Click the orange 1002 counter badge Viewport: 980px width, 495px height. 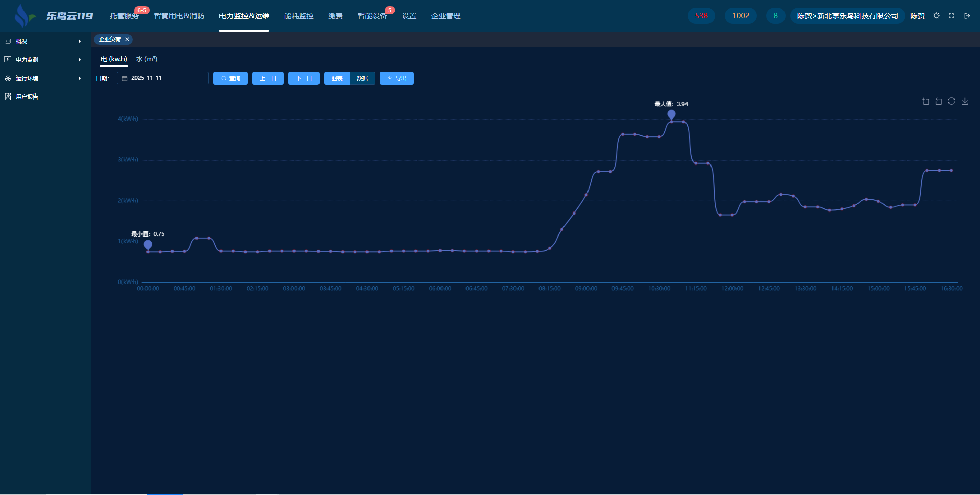(x=741, y=16)
